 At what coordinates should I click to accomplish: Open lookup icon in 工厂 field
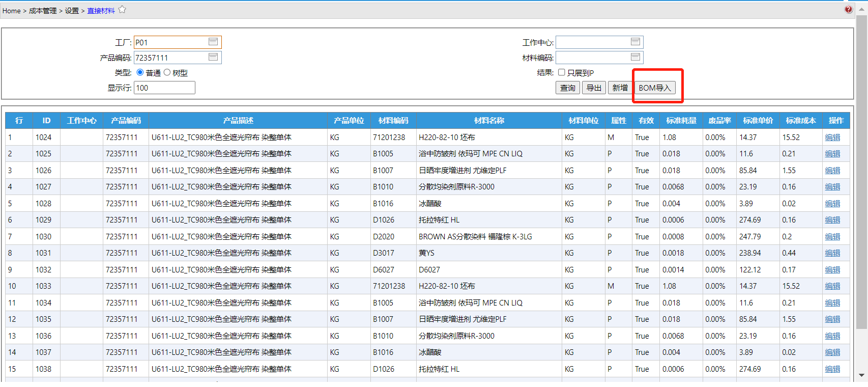click(x=213, y=42)
